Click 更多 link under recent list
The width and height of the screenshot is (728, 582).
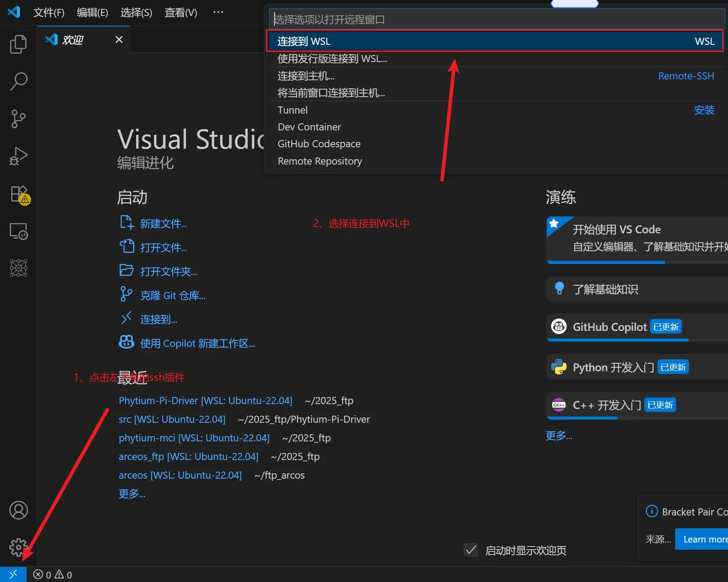point(132,494)
